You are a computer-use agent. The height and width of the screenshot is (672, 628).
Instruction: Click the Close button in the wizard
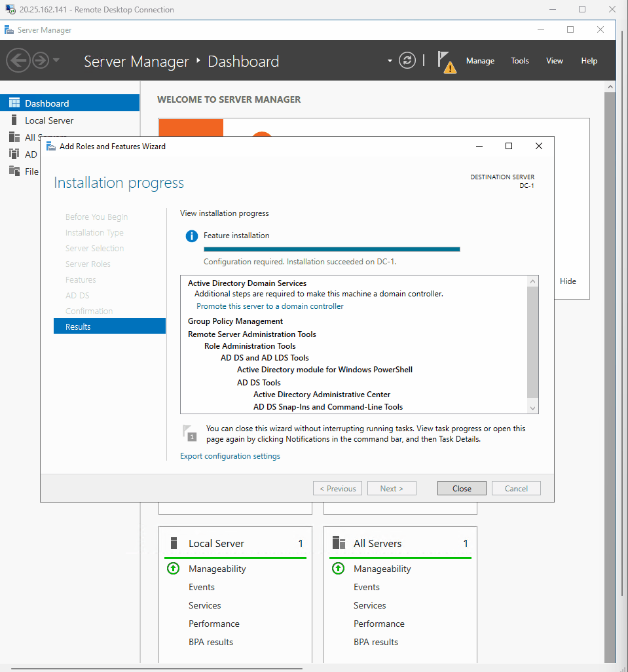462,489
